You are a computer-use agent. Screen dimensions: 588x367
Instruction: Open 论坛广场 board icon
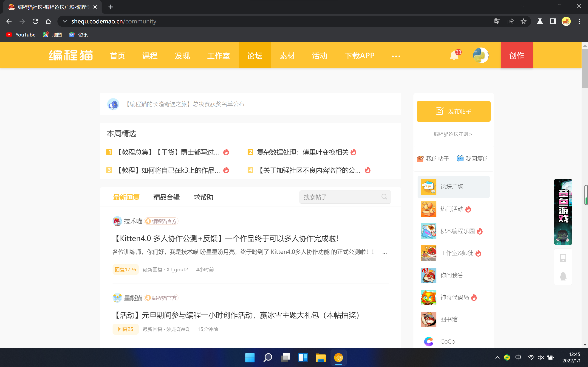pos(428,187)
